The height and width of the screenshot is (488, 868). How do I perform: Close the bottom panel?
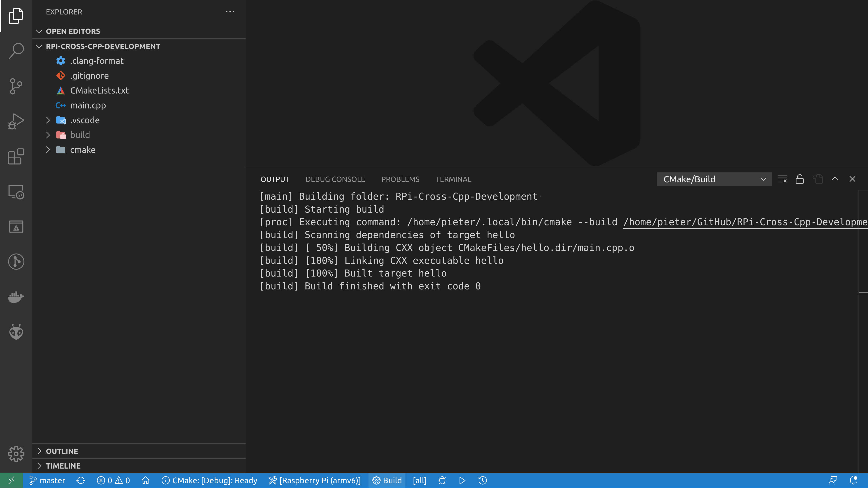click(852, 179)
